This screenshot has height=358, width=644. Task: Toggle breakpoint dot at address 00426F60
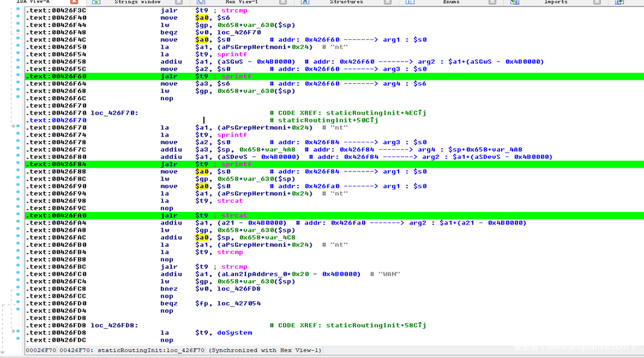[x=18, y=75]
